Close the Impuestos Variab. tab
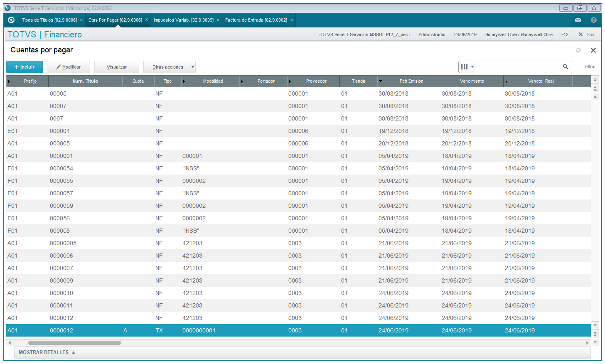This screenshot has height=364, width=605. [x=218, y=20]
